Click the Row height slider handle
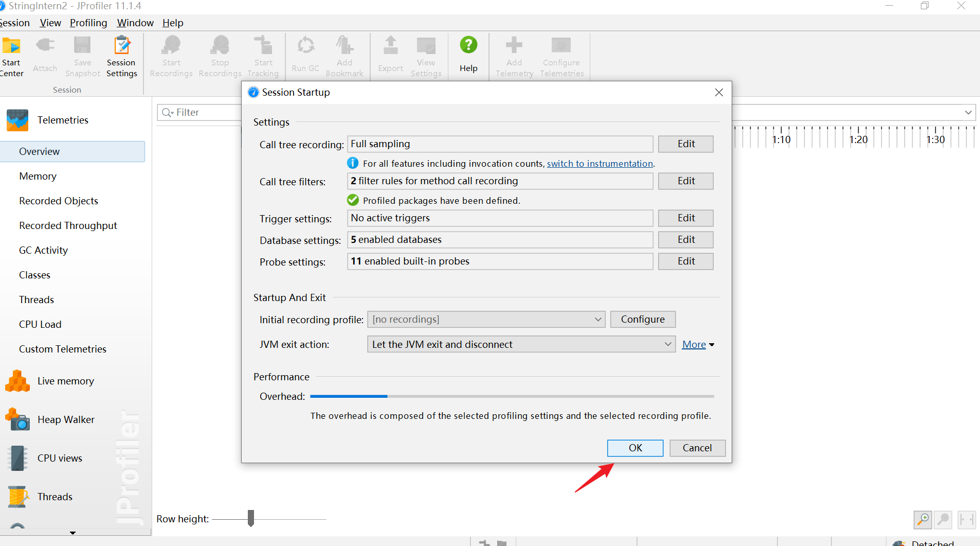 point(251,518)
